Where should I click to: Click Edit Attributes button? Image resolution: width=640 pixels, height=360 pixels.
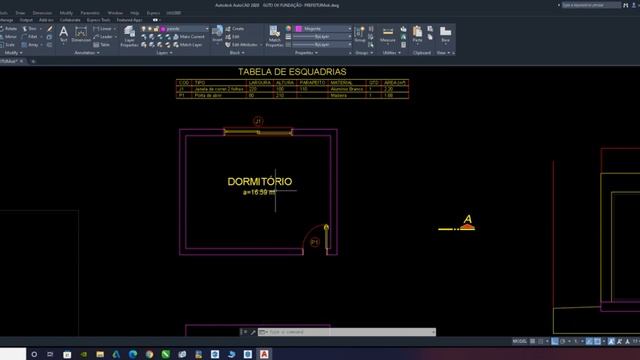click(x=242, y=45)
